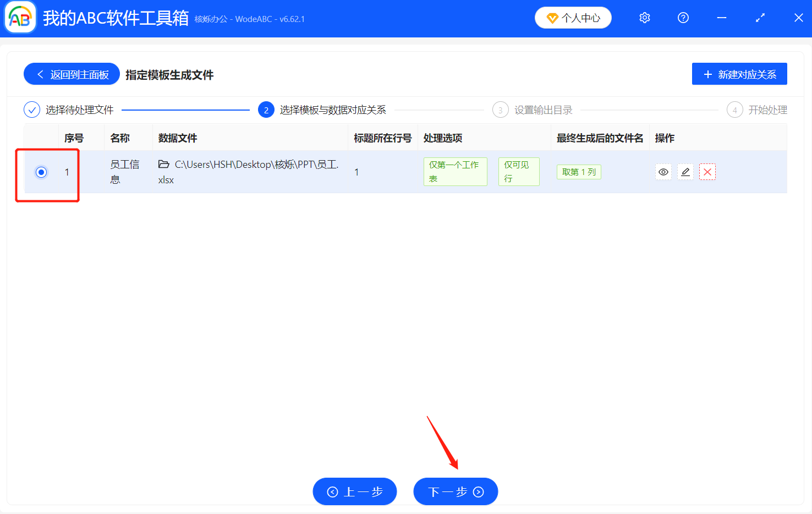Toggle the 仅第一个工作表 option tag
Viewport: 812px width, 514px height.
pos(455,171)
